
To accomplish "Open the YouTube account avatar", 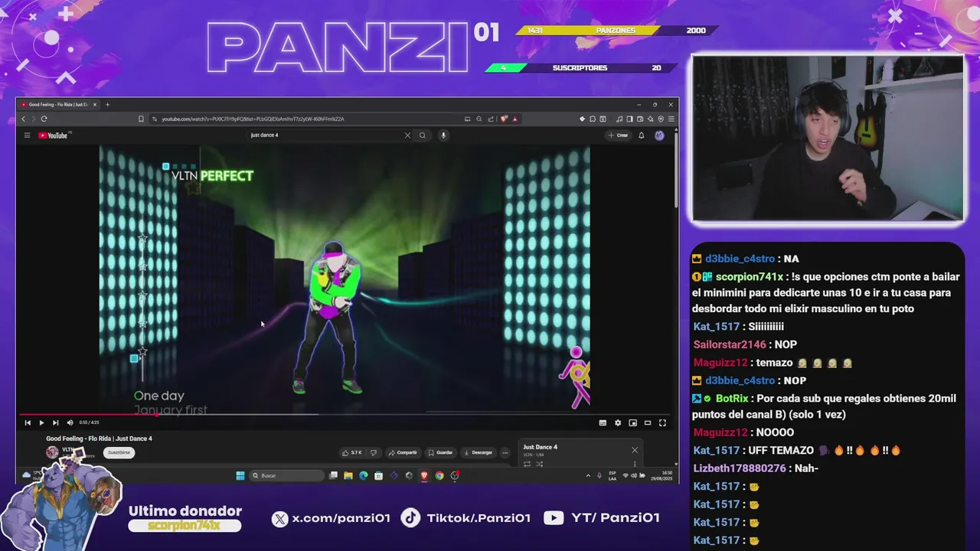I will click(x=659, y=135).
